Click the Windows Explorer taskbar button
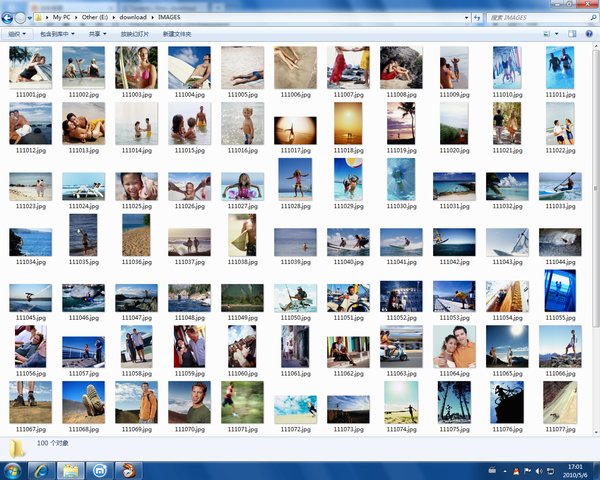Image resolution: width=600 pixels, height=480 pixels. coord(70,470)
